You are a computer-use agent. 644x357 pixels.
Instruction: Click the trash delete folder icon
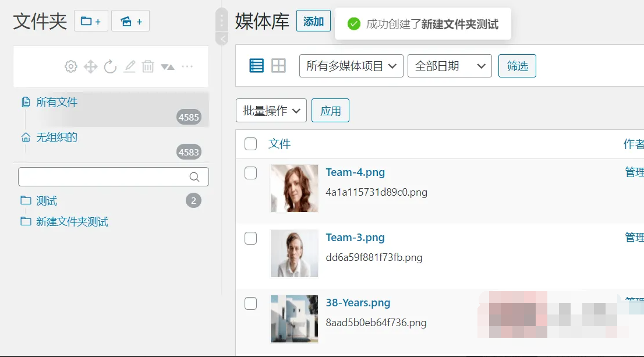click(x=148, y=66)
